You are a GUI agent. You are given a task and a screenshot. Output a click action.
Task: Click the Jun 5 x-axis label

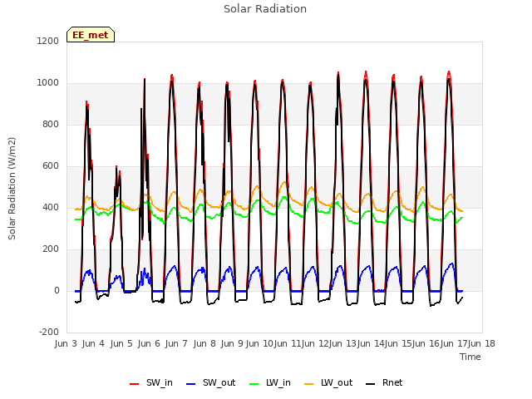coord(121,343)
